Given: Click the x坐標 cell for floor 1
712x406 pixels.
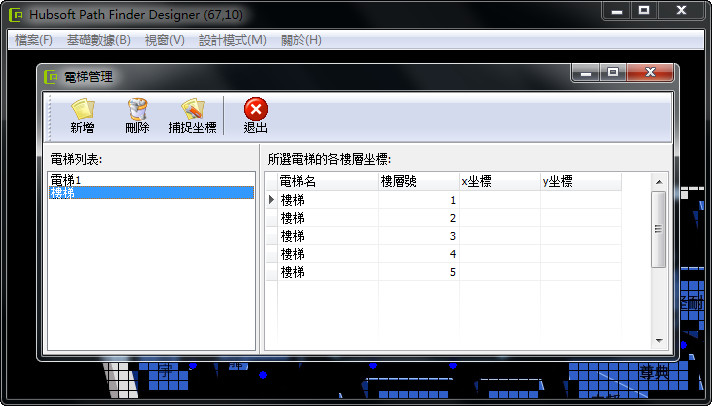Looking at the screenshot, I should pos(499,200).
